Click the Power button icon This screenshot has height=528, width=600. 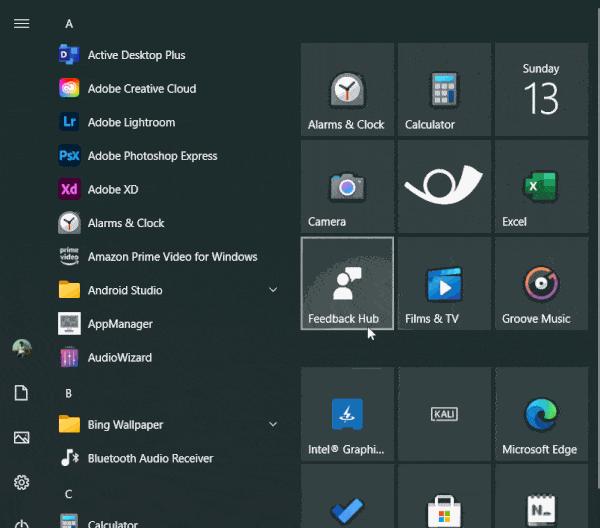(21, 523)
